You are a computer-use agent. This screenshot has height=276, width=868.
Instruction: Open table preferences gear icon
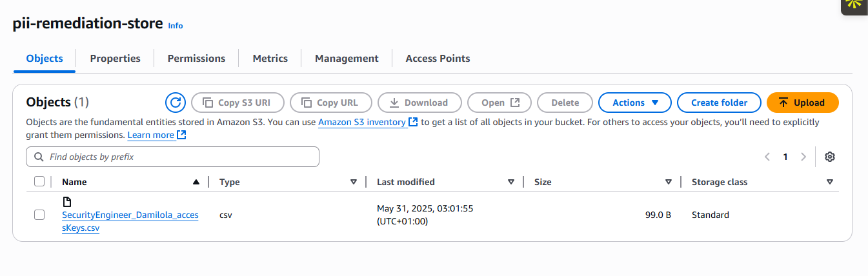pyautogui.click(x=830, y=157)
